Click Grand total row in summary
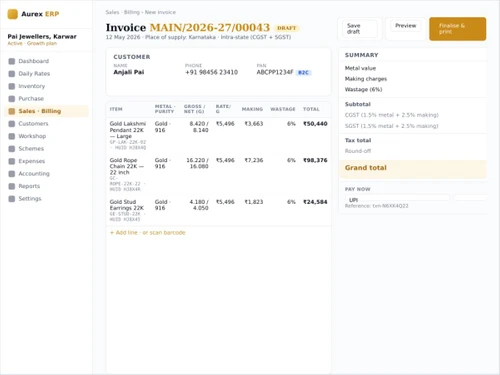 pyautogui.click(x=413, y=168)
